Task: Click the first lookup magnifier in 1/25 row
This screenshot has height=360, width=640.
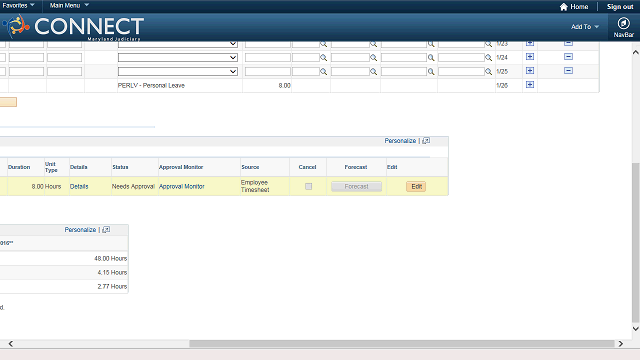Action: 323,71
